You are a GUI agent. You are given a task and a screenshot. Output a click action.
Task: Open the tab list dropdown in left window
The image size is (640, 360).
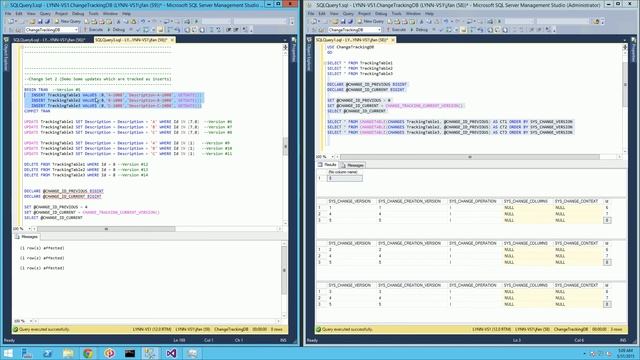point(285,40)
